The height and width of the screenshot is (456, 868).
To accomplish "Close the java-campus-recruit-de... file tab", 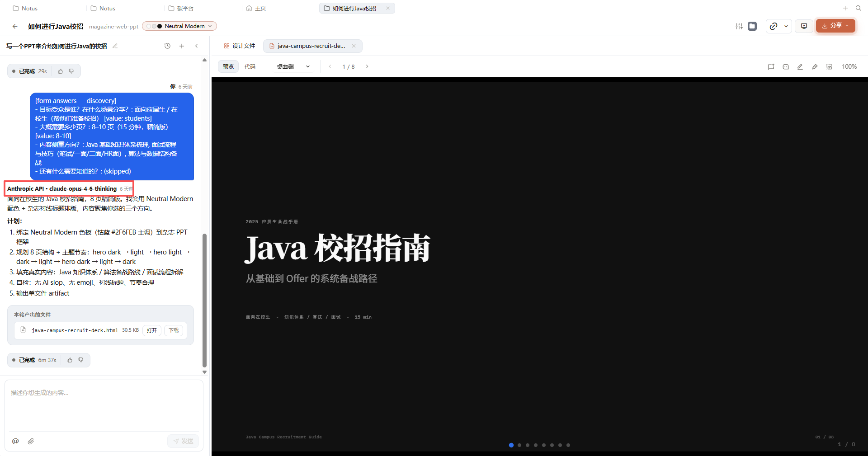I will pyautogui.click(x=354, y=46).
